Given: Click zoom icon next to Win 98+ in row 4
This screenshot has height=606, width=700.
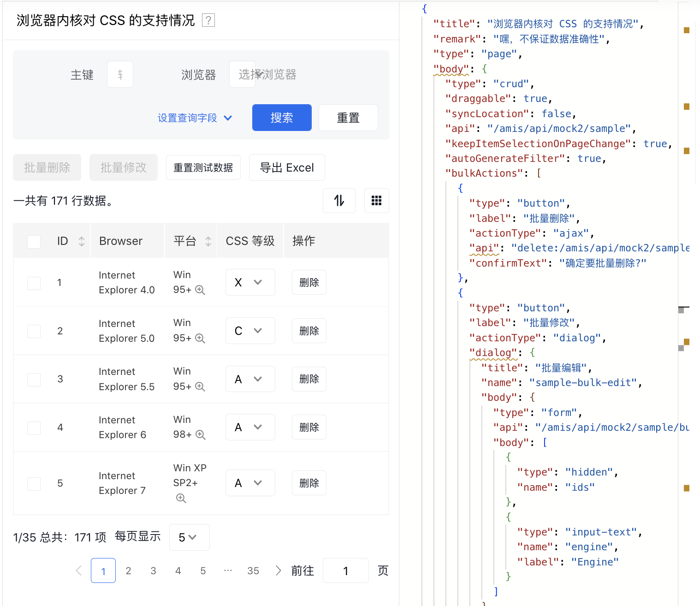Looking at the screenshot, I should pyautogui.click(x=201, y=435).
